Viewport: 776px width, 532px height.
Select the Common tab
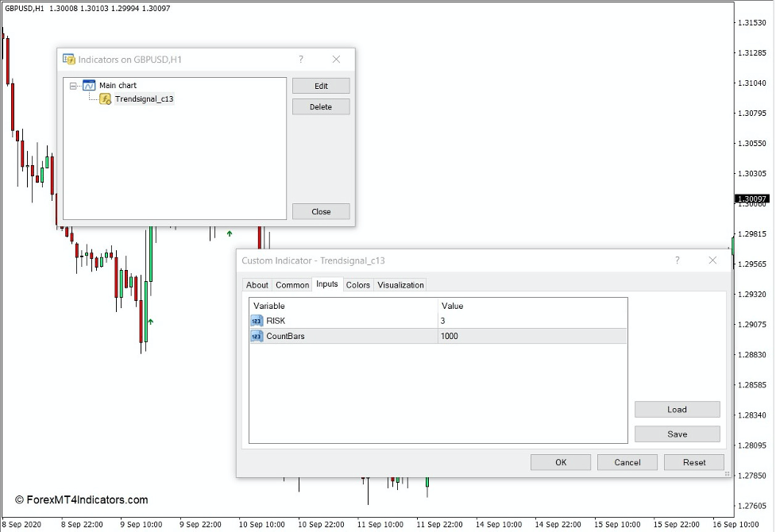pyautogui.click(x=291, y=284)
